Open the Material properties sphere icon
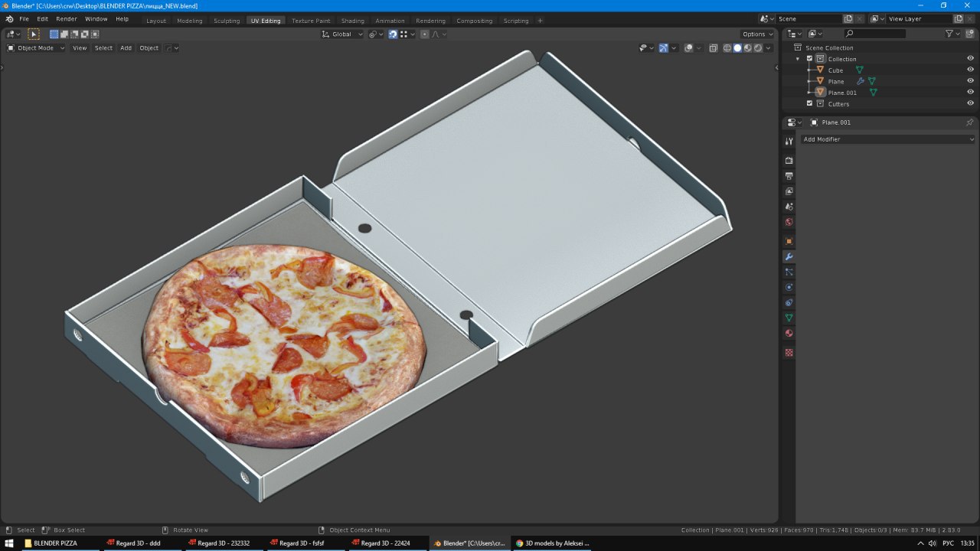 (x=789, y=333)
